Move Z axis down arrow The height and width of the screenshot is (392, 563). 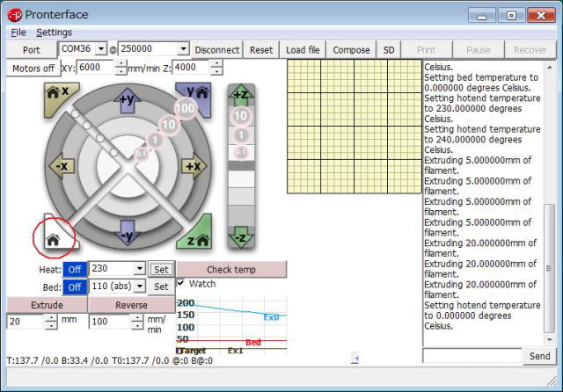click(x=241, y=236)
